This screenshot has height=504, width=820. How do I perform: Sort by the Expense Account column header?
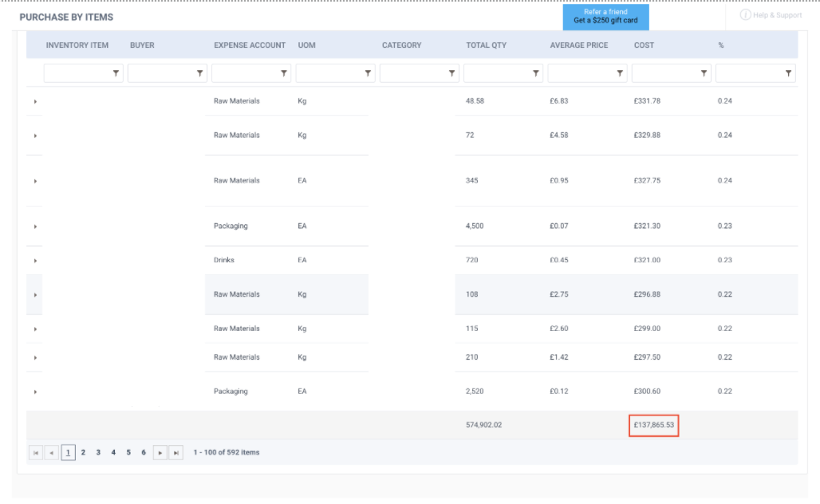coord(250,45)
